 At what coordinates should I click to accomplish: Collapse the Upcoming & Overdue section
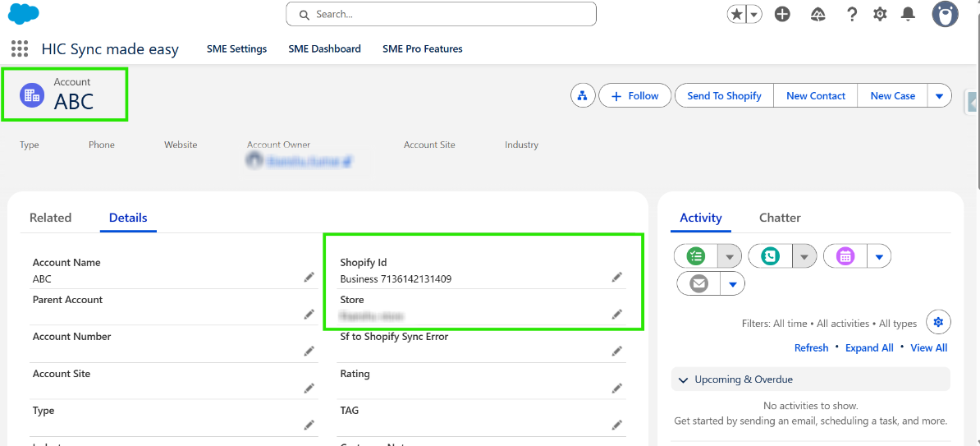point(683,379)
